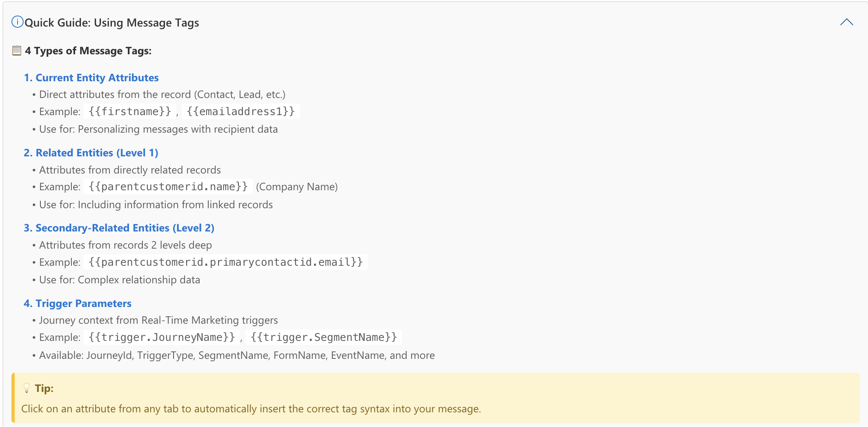Viewport: 868px width, 427px height.
Task: Select the {{parentcustomerid.name}} code example
Action: click(x=168, y=187)
